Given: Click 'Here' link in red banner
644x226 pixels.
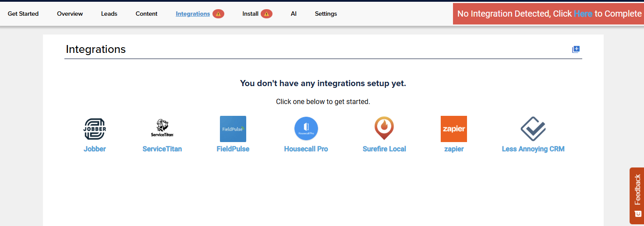Looking at the screenshot, I should coord(583,14).
